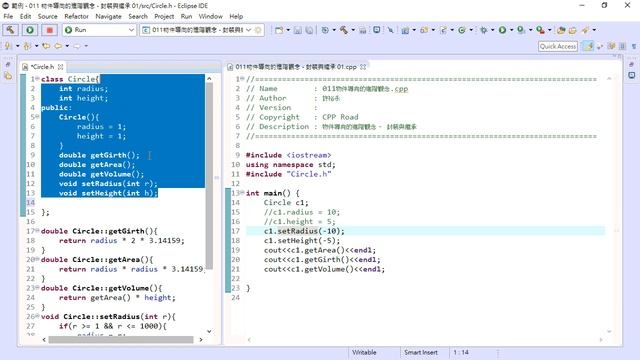Image resolution: width=640 pixels, height=360 pixels.
Task: Expand the Back navigation history dropdown
Action: 67,46
